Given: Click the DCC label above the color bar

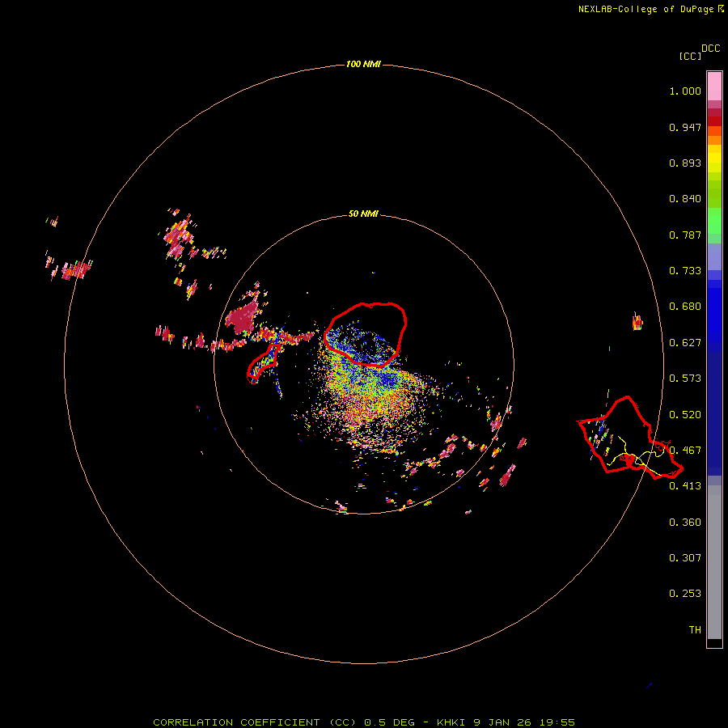Looking at the screenshot, I should [x=711, y=48].
